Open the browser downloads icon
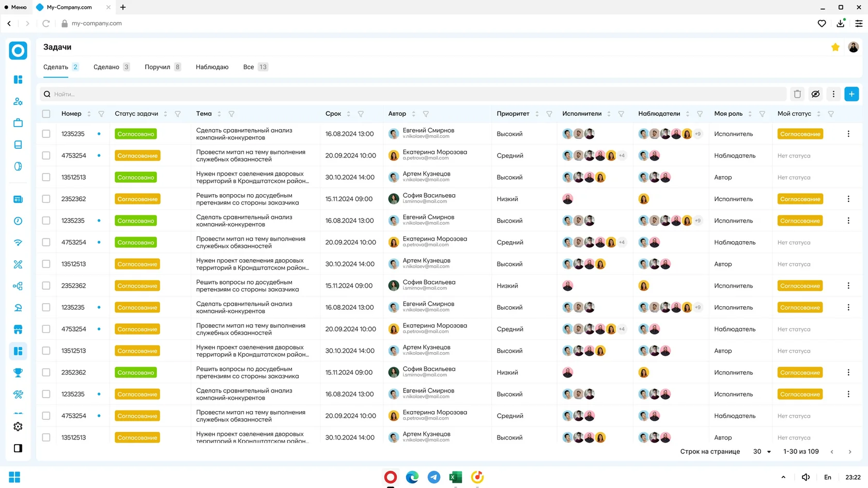This screenshot has height=488, width=868. (841, 23)
